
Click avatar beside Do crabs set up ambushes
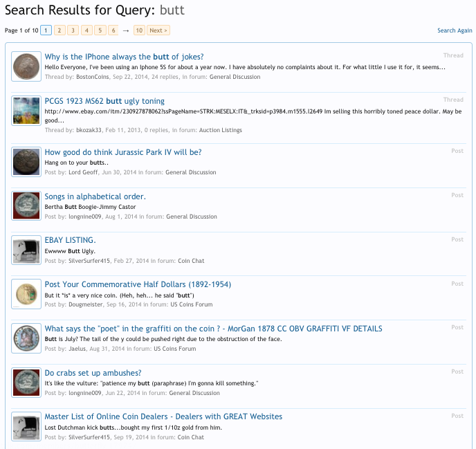(x=26, y=383)
